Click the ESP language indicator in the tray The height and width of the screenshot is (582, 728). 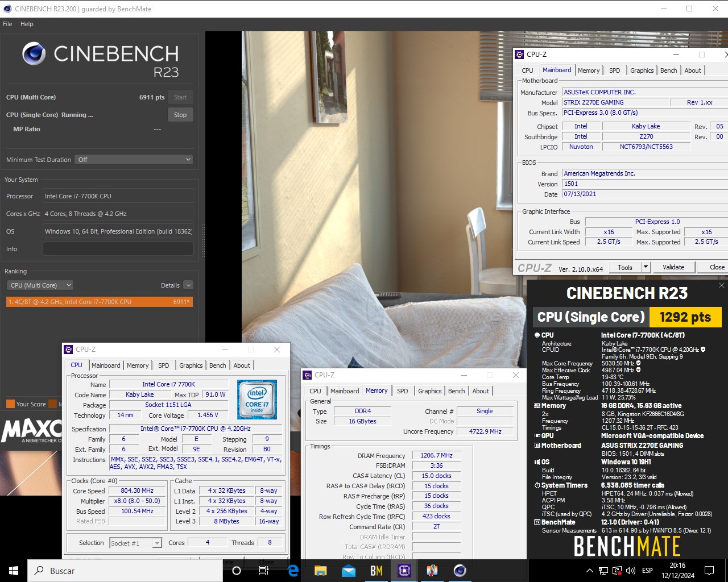point(647,571)
